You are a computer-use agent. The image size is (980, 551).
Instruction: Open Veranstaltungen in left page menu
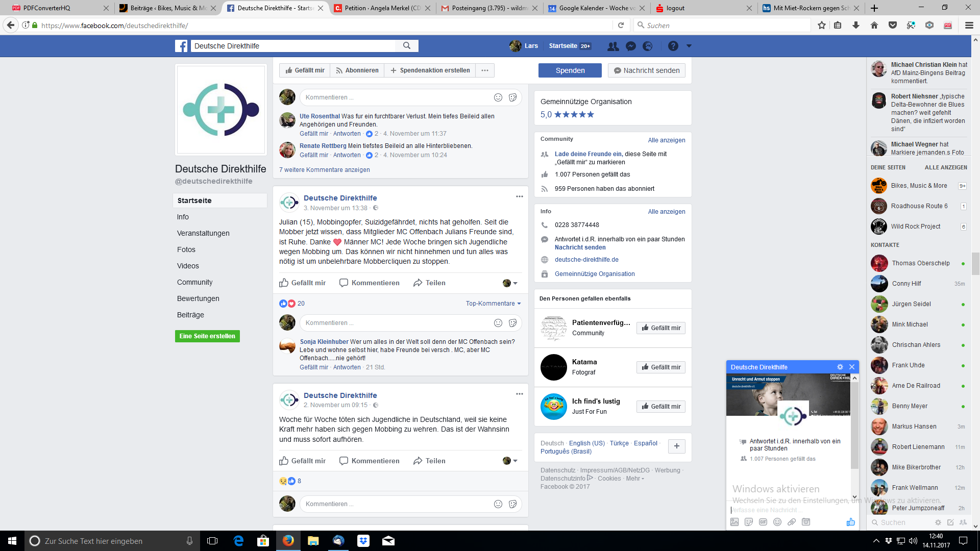pos(203,233)
